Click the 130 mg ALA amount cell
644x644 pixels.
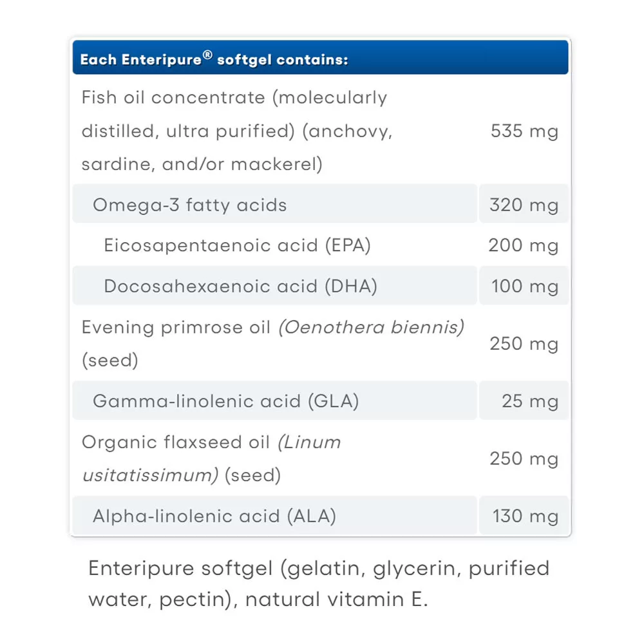(524, 516)
